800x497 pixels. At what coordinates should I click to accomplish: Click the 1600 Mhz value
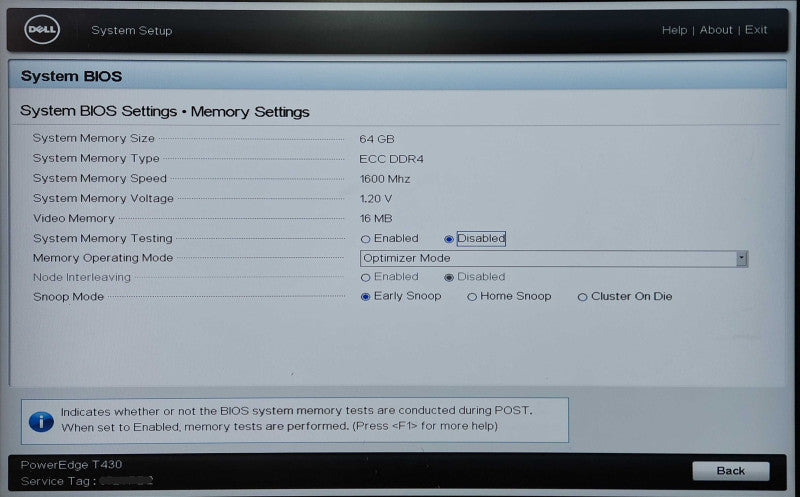tap(385, 179)
